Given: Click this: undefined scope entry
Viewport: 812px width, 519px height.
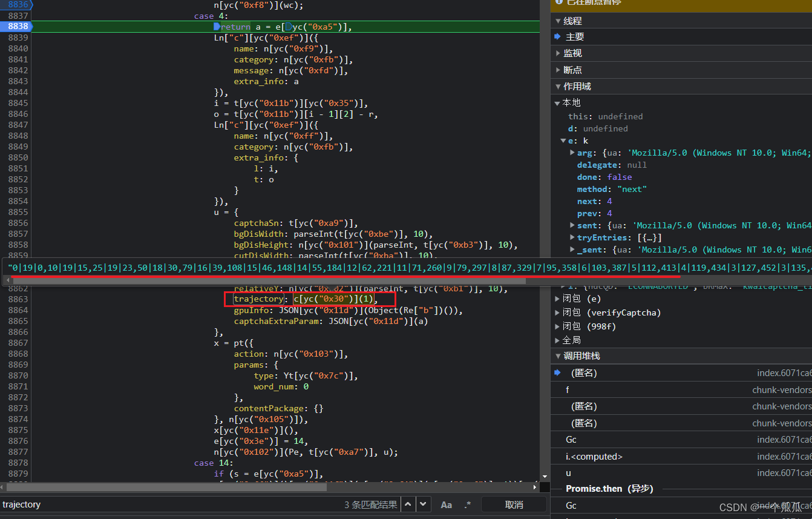Looking at the screenshot, I should [x=605, y=116].
